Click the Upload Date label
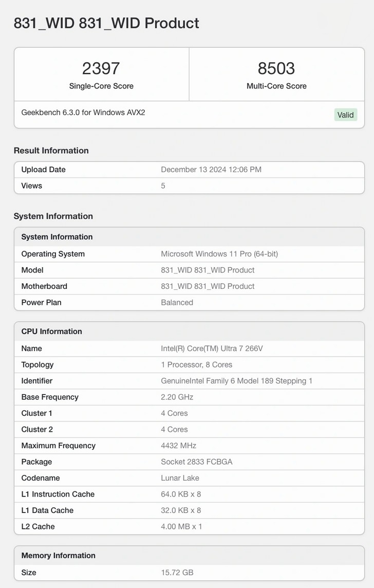Viewport: 374px width, 588px height. click(x=44, y=170)
